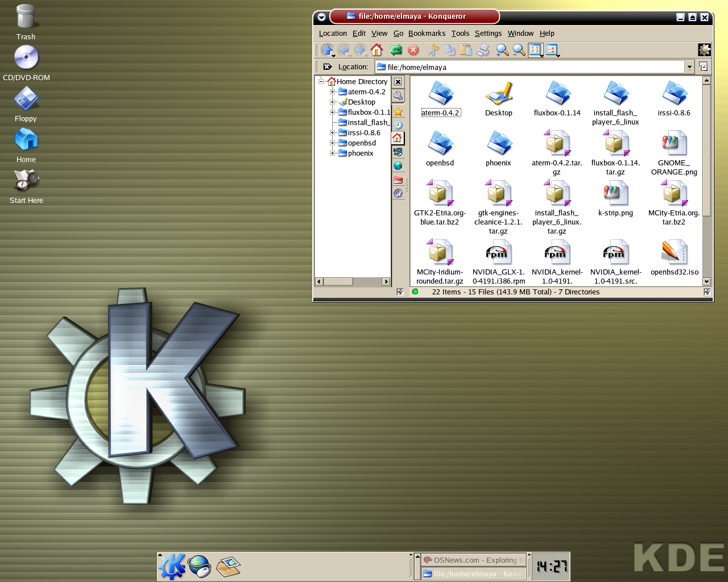Paste clipboard contents with Paste icon
This screenshot has height=582, width=728.
click(x=466, y=50)
